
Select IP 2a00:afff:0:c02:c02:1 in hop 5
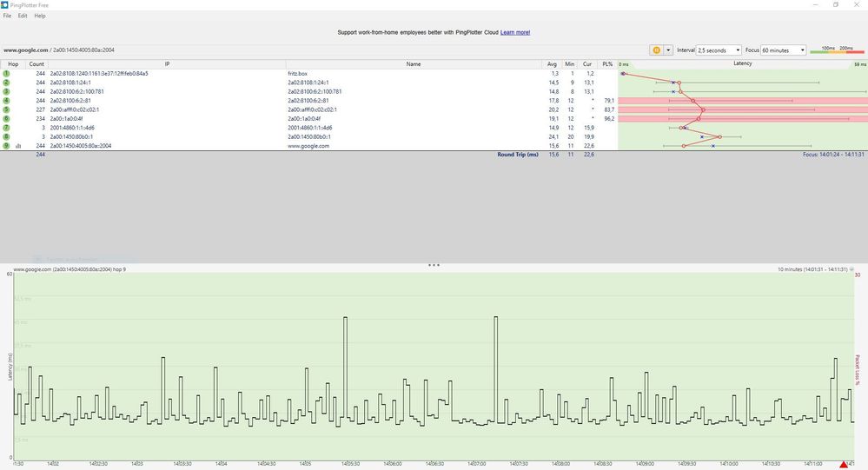point(75,109)
